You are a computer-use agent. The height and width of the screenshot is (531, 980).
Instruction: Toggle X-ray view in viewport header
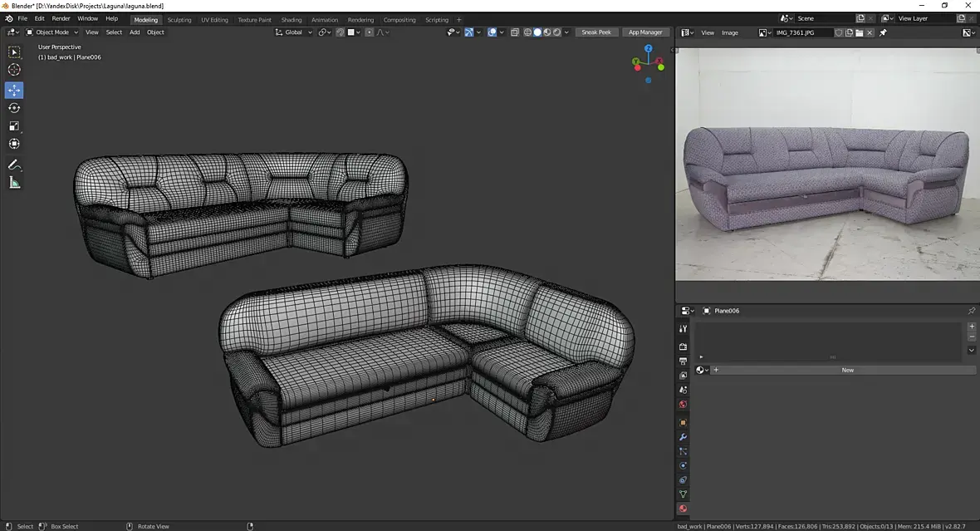(515, 32)
